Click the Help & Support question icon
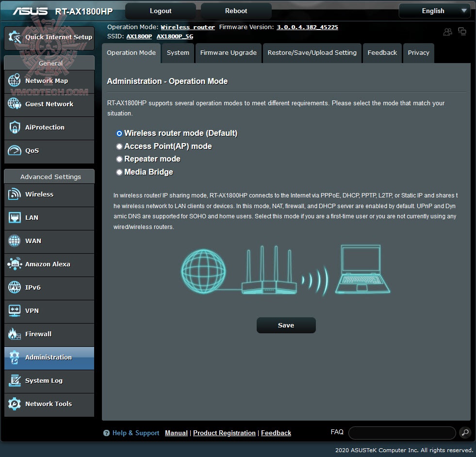The width and height of the screenshot is (476, 457). 106,433
